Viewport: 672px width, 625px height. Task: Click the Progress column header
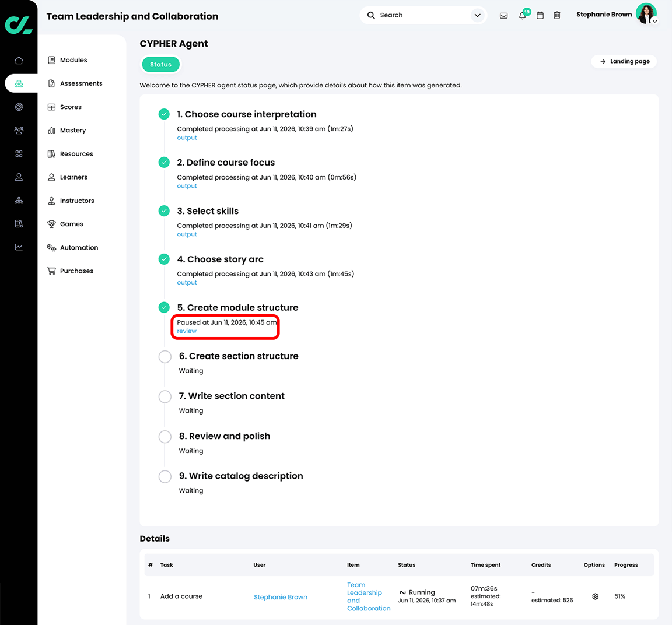tap(626, 564)
